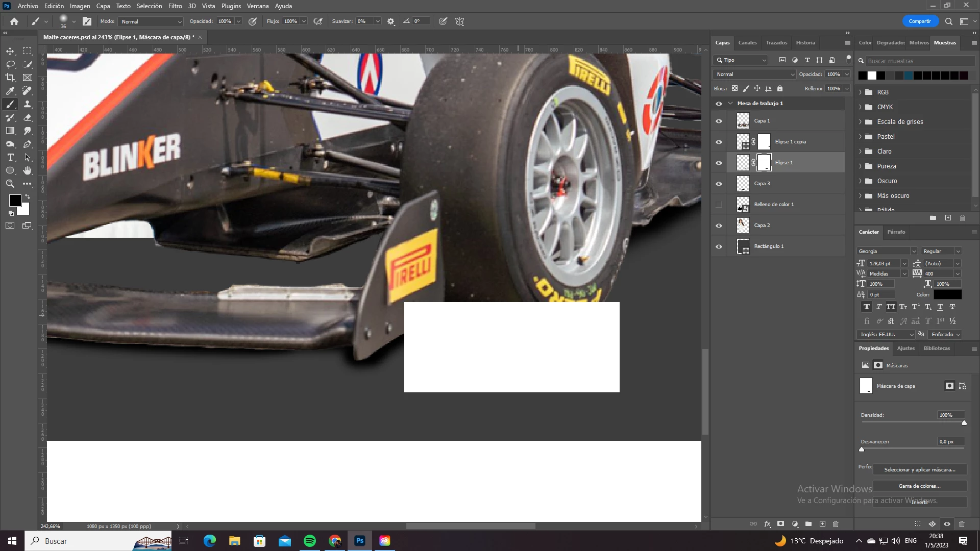Viewport: 980px width, 551px height.
Task: Click the foreground color swatch
Action: click(15, 200)
